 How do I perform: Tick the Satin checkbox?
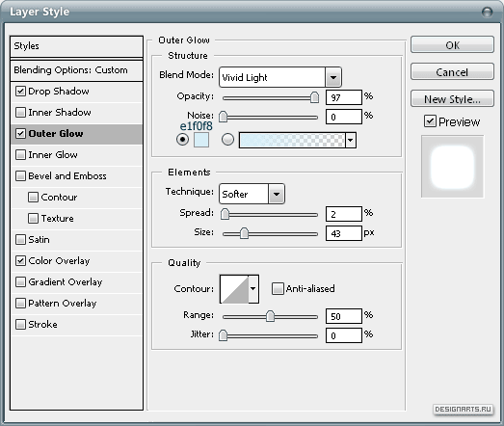pos(20,240)
